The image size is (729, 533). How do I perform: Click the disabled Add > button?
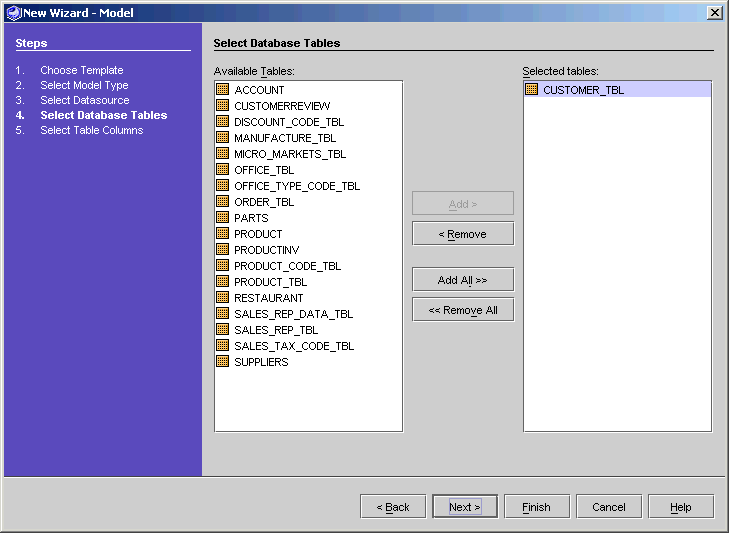[x=463, y=204]
